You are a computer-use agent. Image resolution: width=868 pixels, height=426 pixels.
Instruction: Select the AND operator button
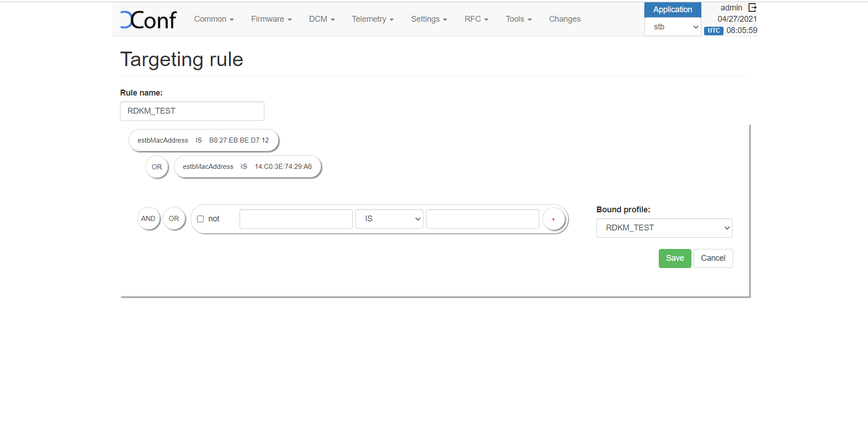[148, 219]
